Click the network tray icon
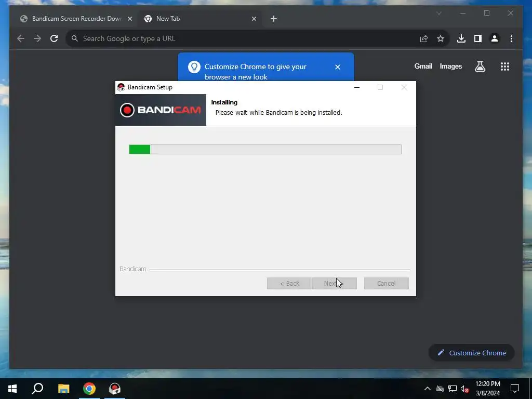 (x=453, y=389)
